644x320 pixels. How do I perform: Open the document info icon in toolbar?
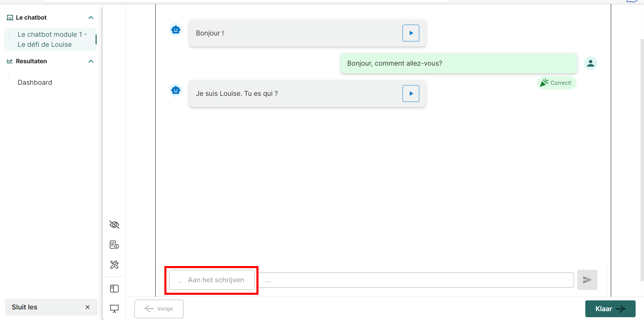point(114,245)
